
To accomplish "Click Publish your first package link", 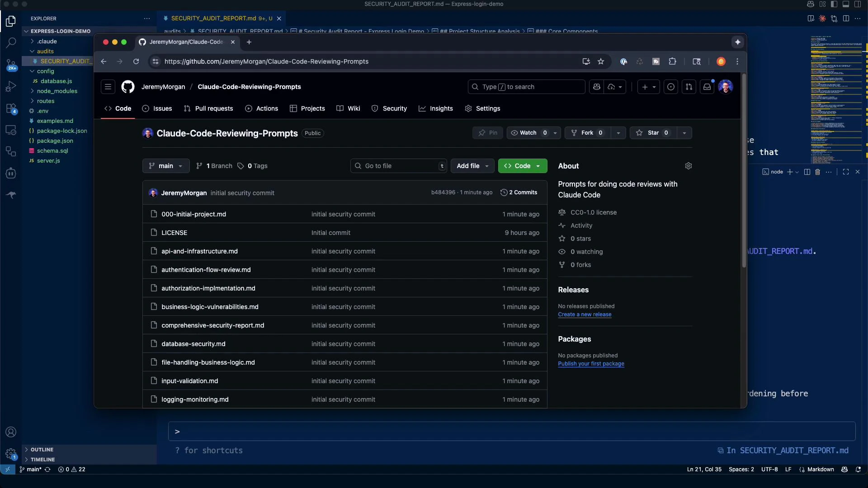I will (591, 364).
